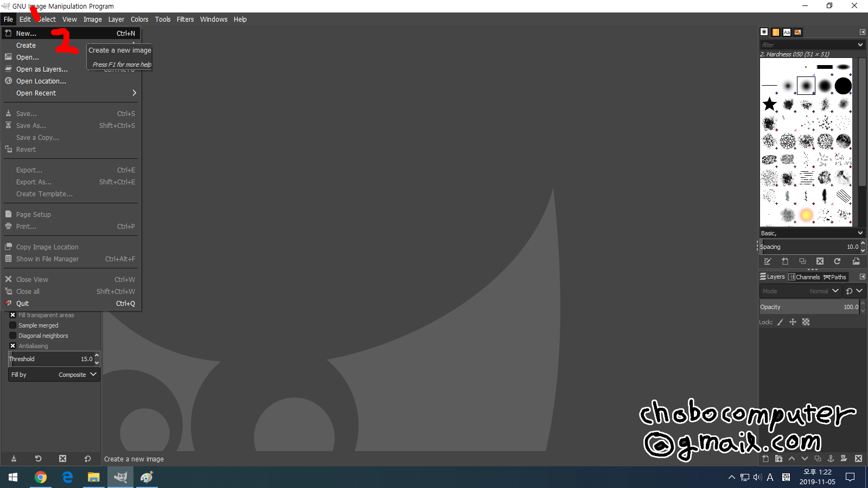Open layers dock configure-tab menu
The height and width of the screenshot is (488, 868).
tap(863, 277)
